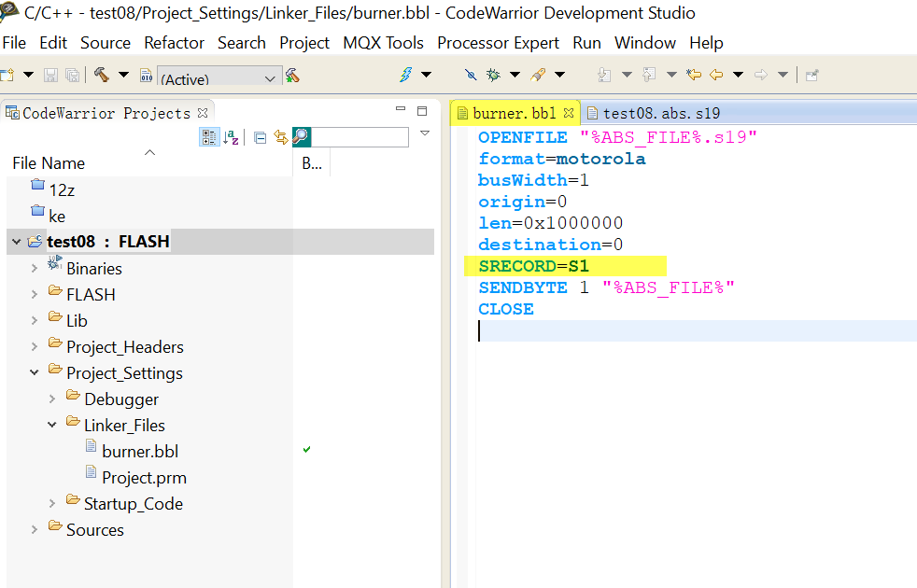
Task: Open the Edit menu
Action: [x=53, y=43]
